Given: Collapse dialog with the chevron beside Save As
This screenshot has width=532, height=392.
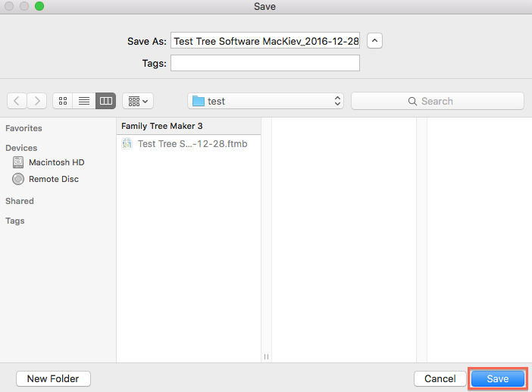Looking at the screenshot, I should [374, 41].
